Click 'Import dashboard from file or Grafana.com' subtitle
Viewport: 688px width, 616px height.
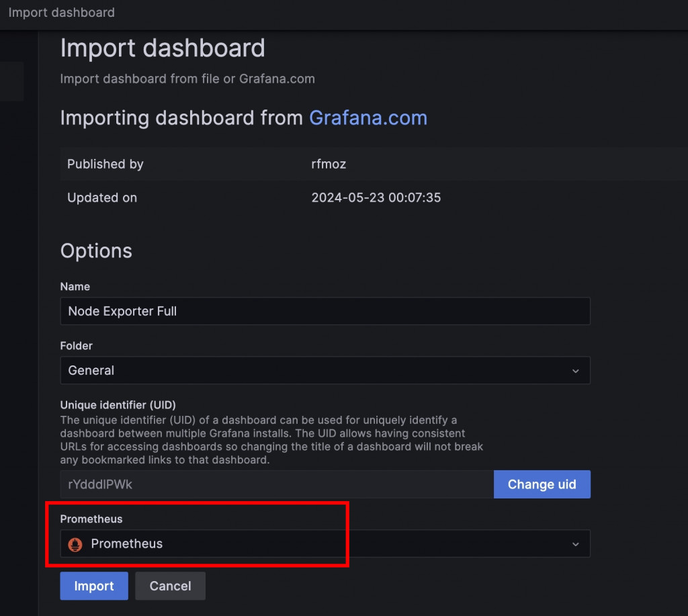pos(187,79)
